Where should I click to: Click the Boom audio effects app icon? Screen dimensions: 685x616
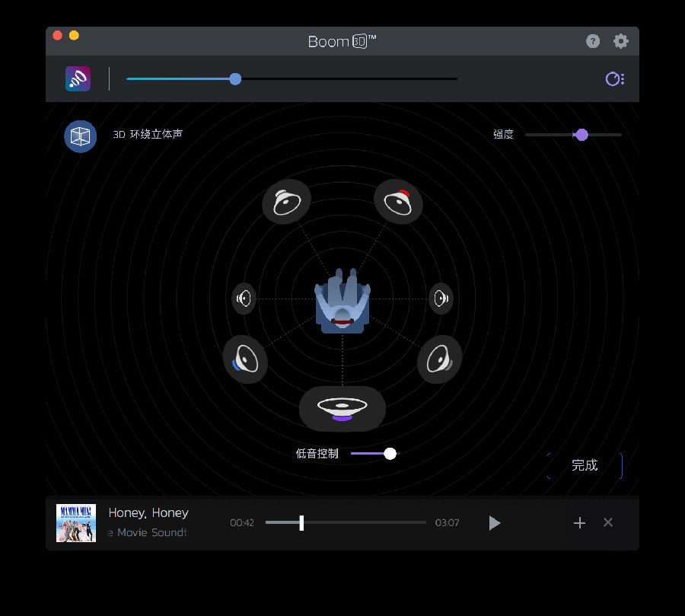[78, 78]
